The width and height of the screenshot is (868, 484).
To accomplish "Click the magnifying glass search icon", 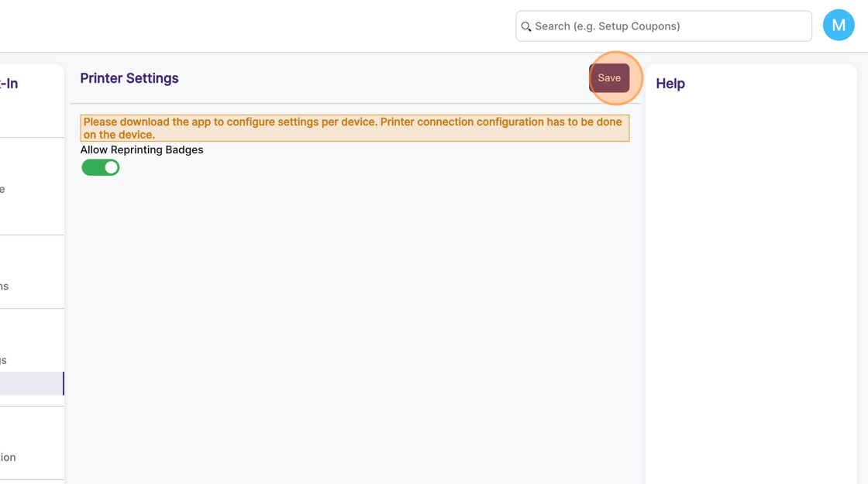I will [526, 26].
